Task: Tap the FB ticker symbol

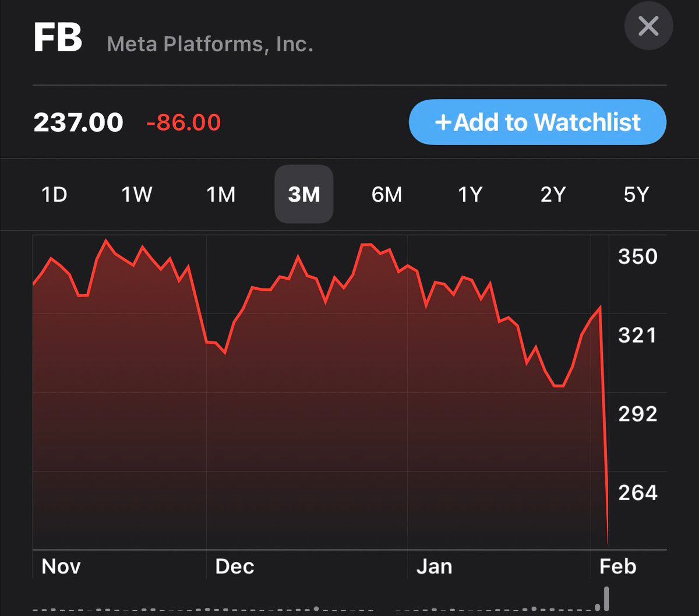Action: tap(58, 38)
